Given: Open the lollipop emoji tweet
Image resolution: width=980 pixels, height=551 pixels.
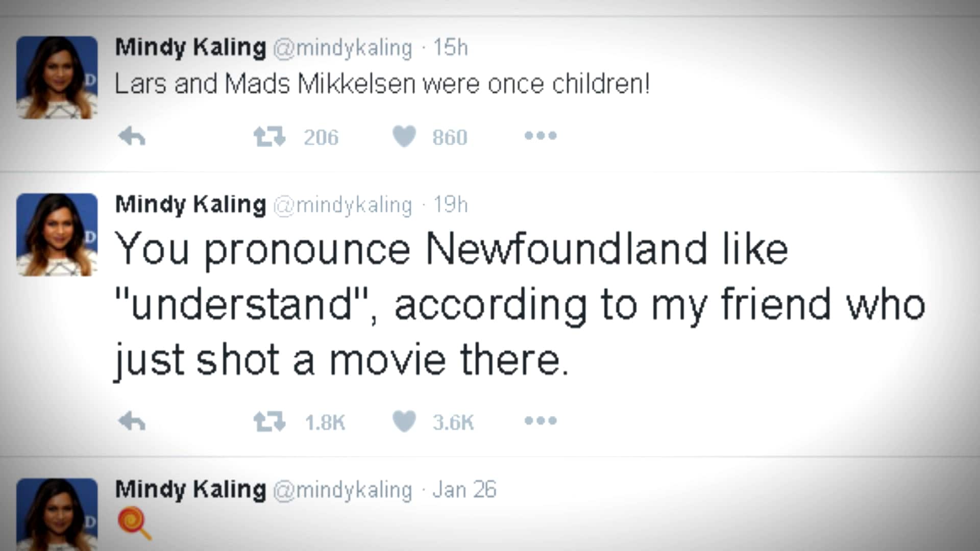Looking at the screenshot, I should point(134,523).
